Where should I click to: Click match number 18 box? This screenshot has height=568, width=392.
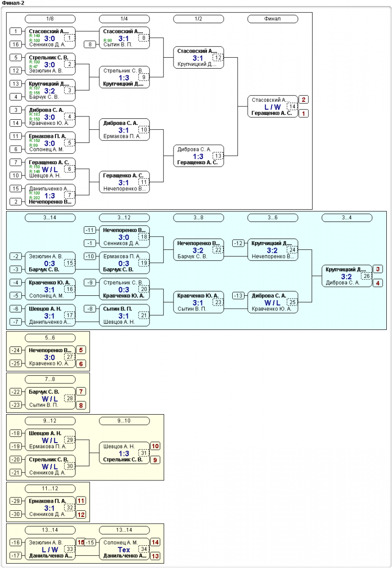pyautogui.click(x=144, y=236)
